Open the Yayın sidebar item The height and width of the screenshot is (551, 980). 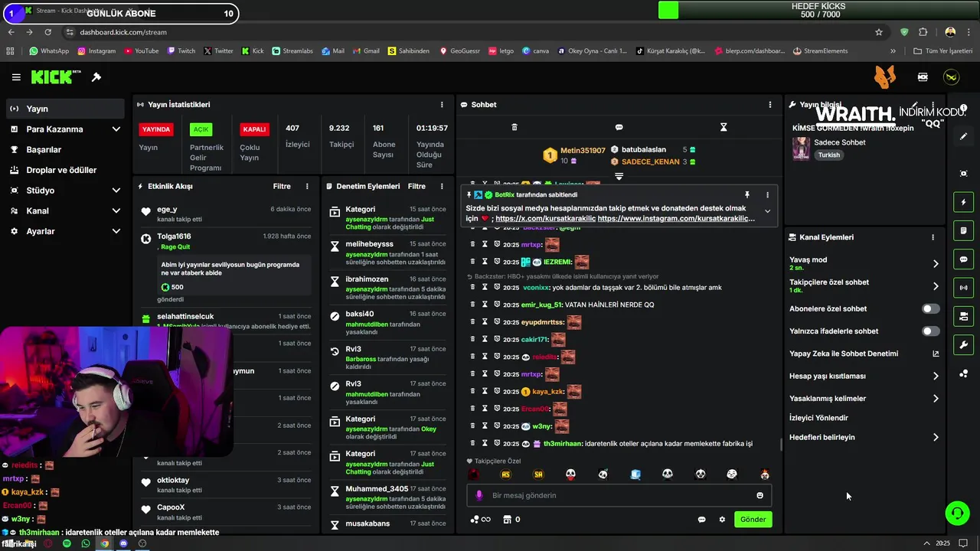pyautogui.click(x=65, y=109)
